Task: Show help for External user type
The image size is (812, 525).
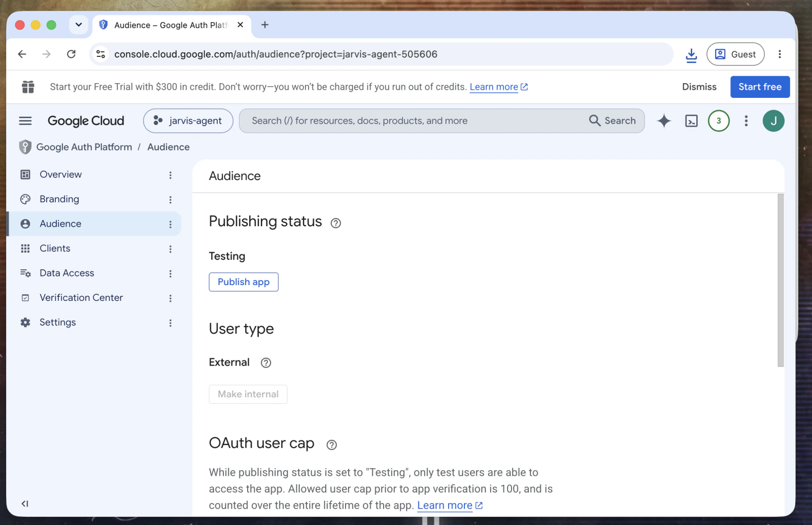Action: [266, 363]
